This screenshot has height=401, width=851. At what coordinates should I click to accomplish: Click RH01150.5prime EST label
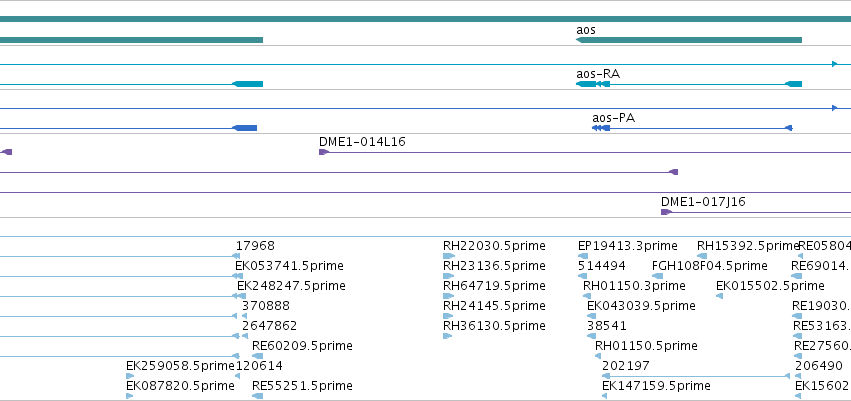tap(646, 346)
